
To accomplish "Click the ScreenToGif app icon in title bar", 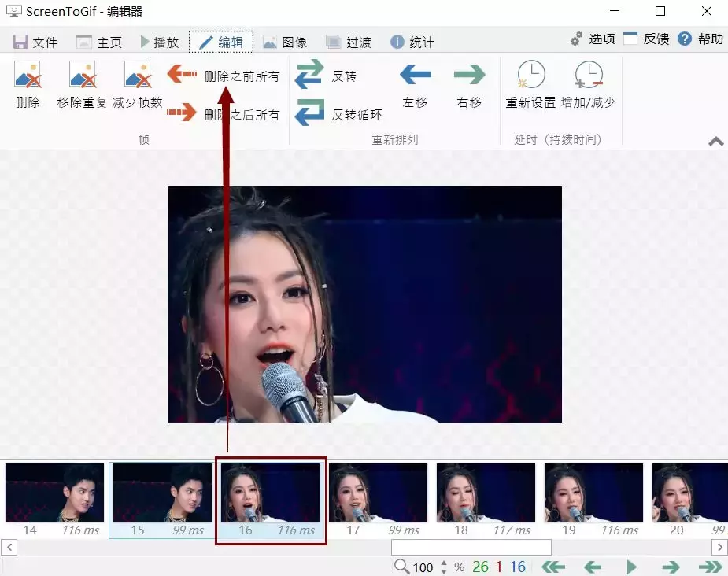I will click(14, 11).
